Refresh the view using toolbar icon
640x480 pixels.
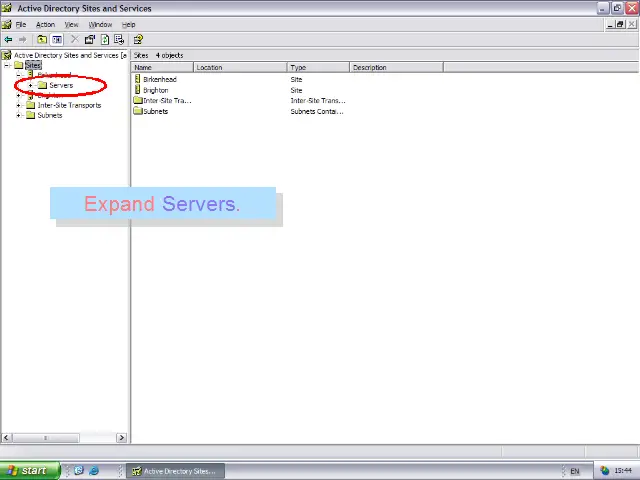click(x=105, y=40)
